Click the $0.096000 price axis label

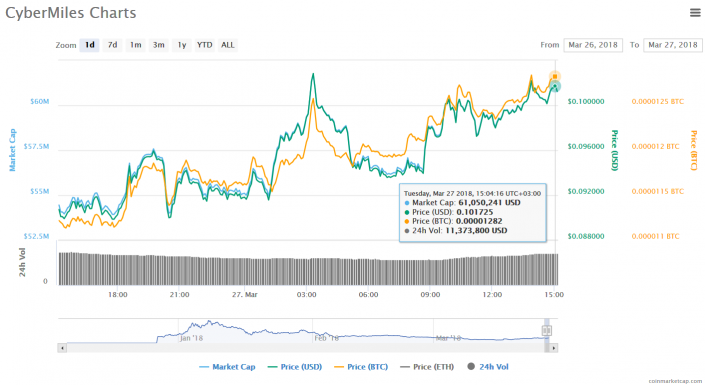pos(586,147)
